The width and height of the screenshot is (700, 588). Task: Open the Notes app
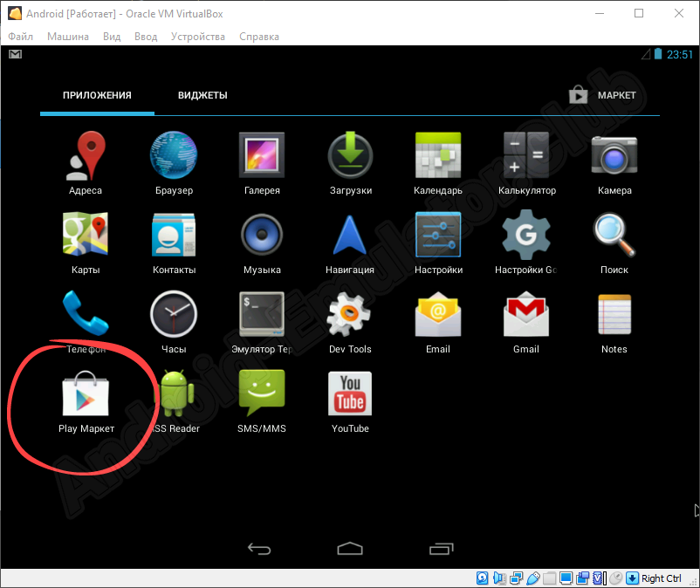click(614, 322)
